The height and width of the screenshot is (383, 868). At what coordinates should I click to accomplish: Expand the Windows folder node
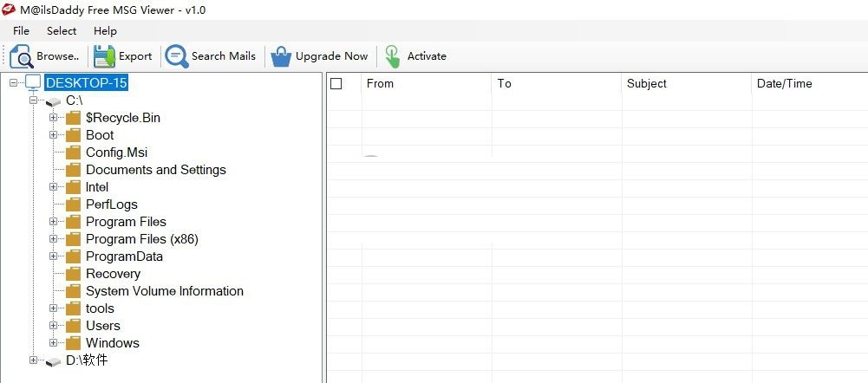coord(53,343)
